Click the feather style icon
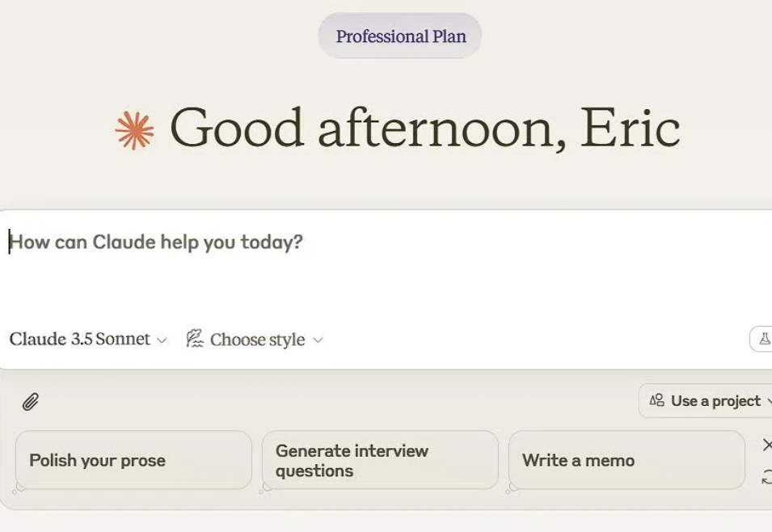This screenshot has width=772, height=532. point(195,339)
